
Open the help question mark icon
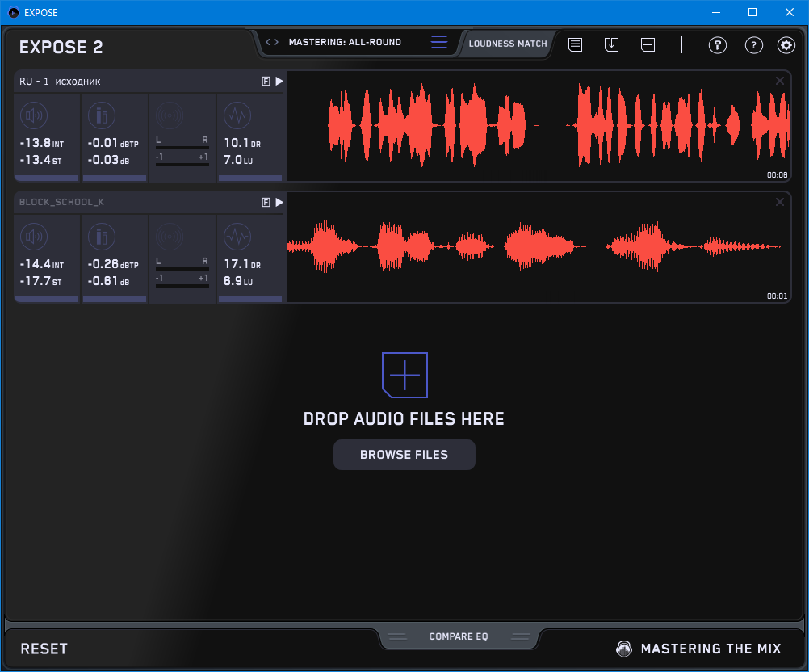point(754,45)
